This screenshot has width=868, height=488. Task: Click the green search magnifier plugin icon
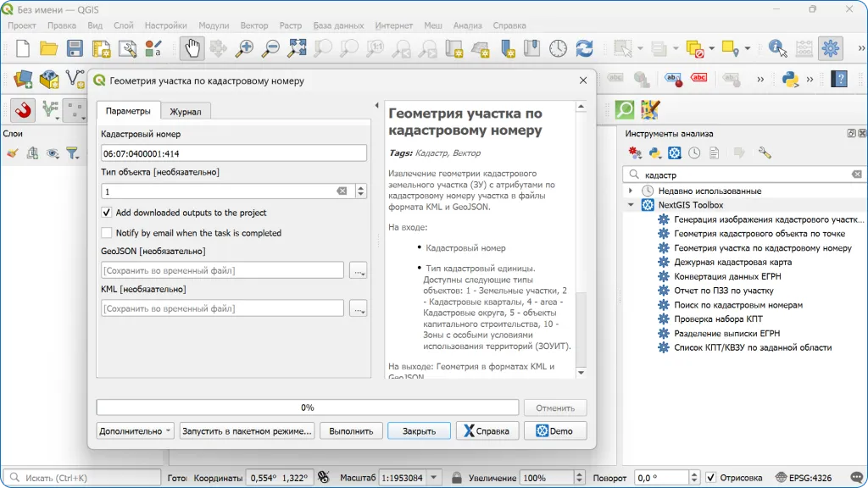pos(625,109)
